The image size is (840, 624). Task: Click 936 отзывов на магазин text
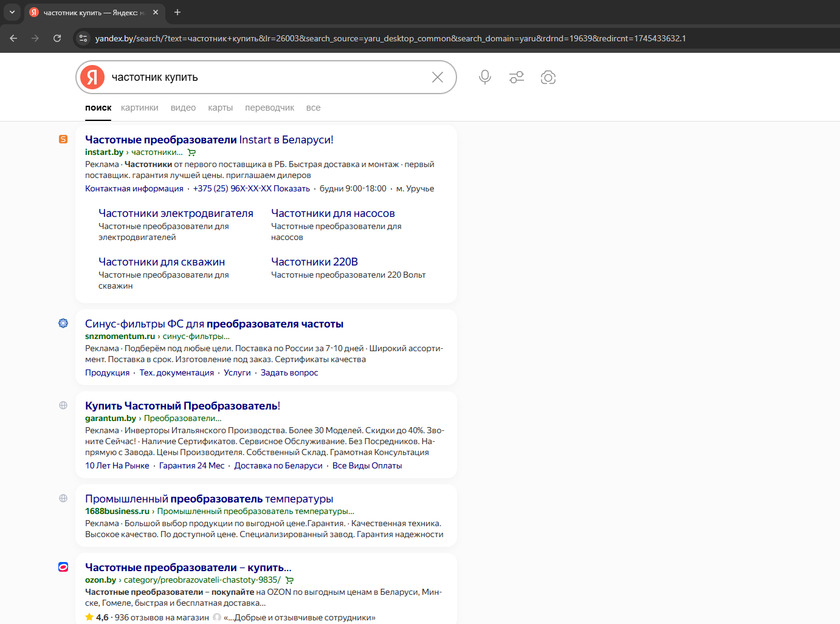[x=162, y=617]
